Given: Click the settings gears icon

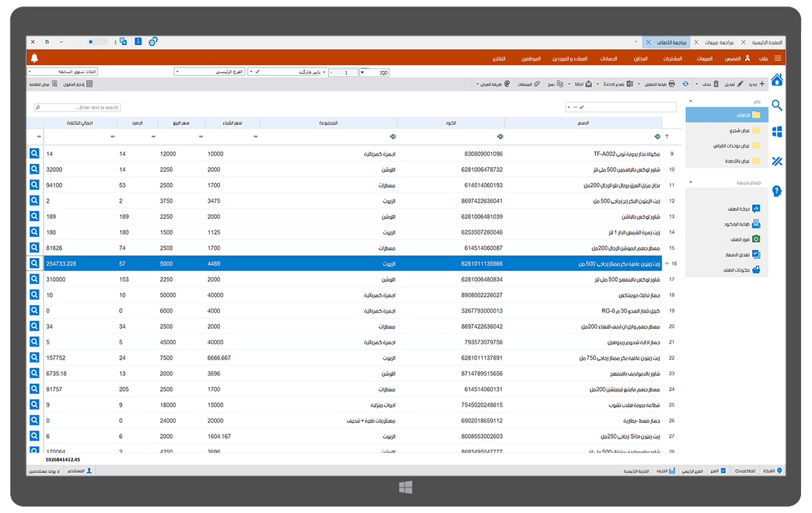Looking at the screenshot, I should tap(153, 42).
